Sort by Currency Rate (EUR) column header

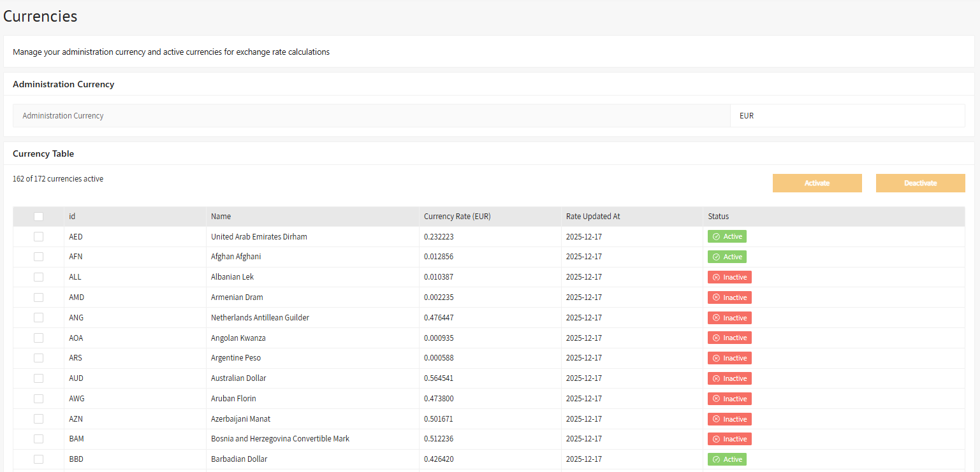(x=457, y=217)
